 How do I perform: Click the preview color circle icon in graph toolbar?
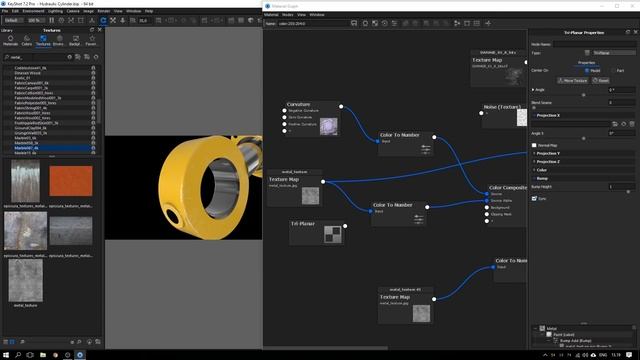click(x=365, y=23)
